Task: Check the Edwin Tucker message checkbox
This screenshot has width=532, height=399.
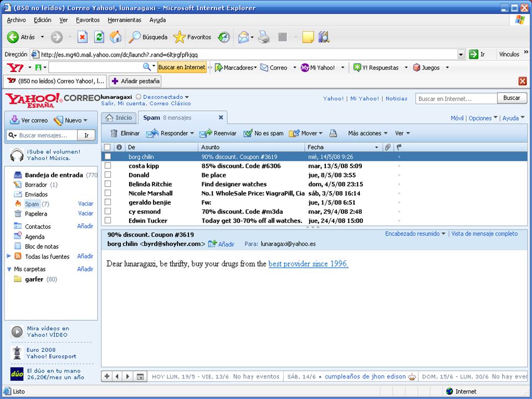Action: click(108, 221)
